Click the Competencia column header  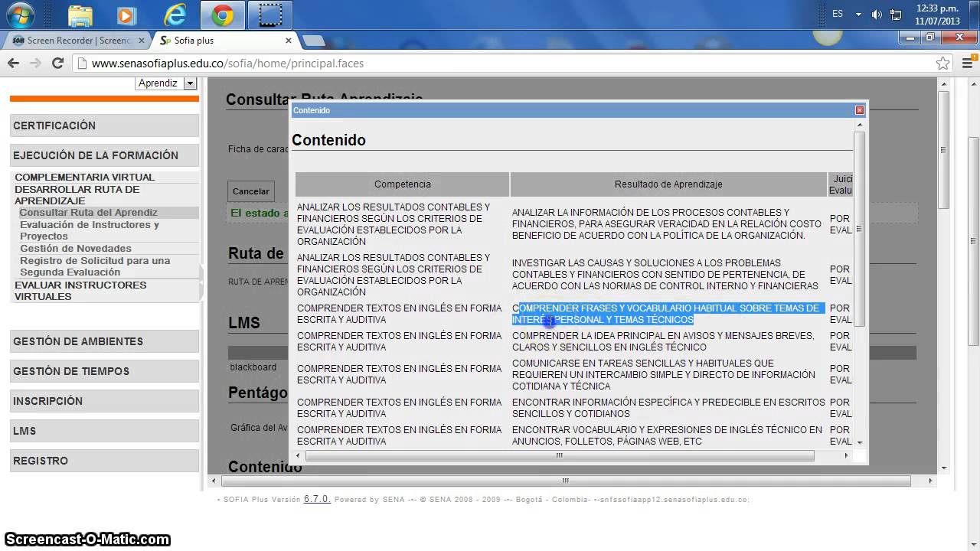(x=403, y=184)
